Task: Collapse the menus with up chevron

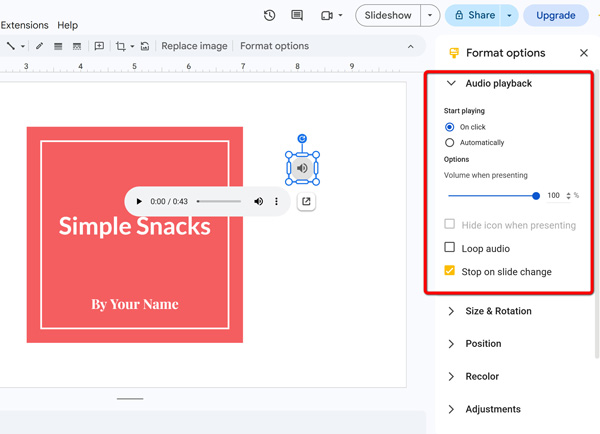Action: pos(411,46)
